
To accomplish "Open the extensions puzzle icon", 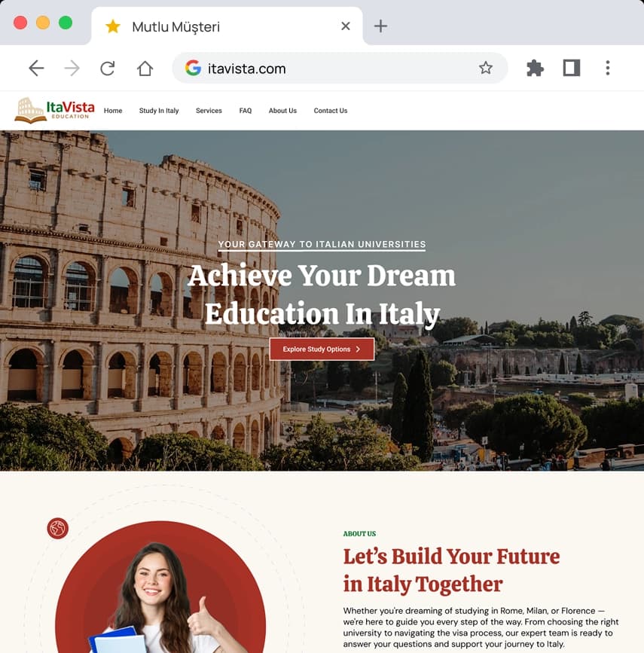I will 536,68.
